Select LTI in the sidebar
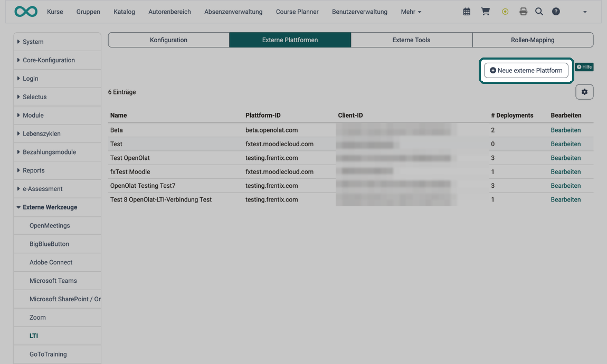The height and width of the screenshot is (364, 607). 58,336
